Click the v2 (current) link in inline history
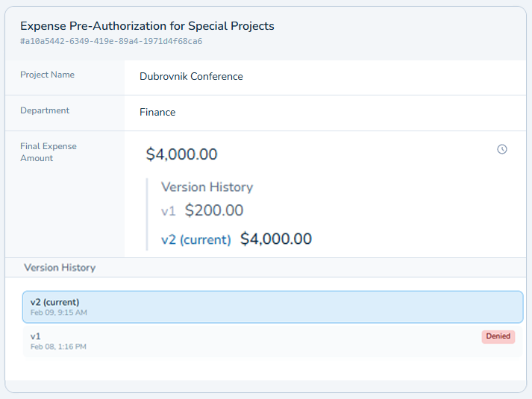 [195, 239]
